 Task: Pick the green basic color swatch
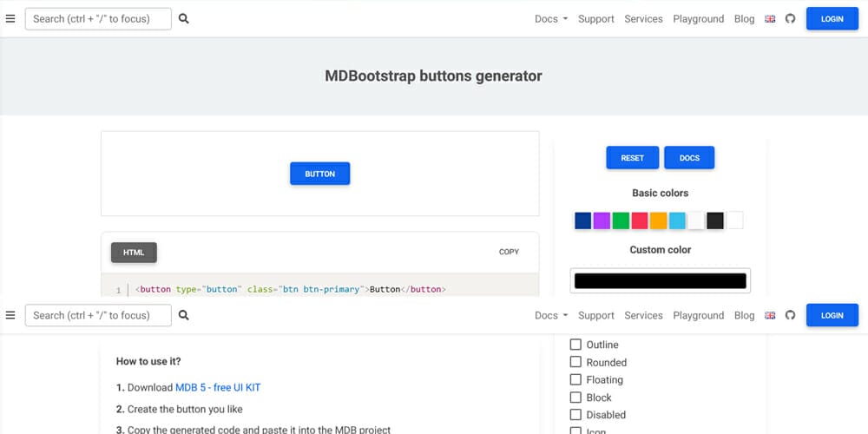(621, 220)
